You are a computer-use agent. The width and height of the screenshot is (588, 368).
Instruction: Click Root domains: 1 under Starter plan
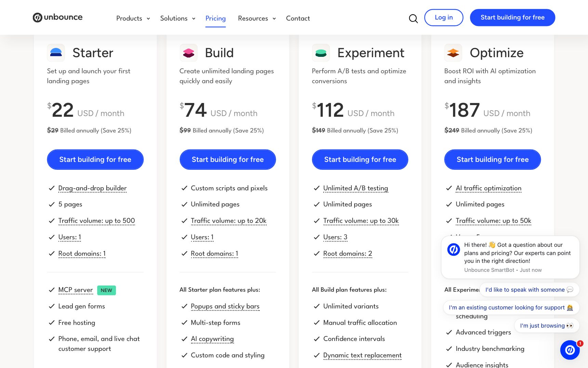click(x=82, y=254)
